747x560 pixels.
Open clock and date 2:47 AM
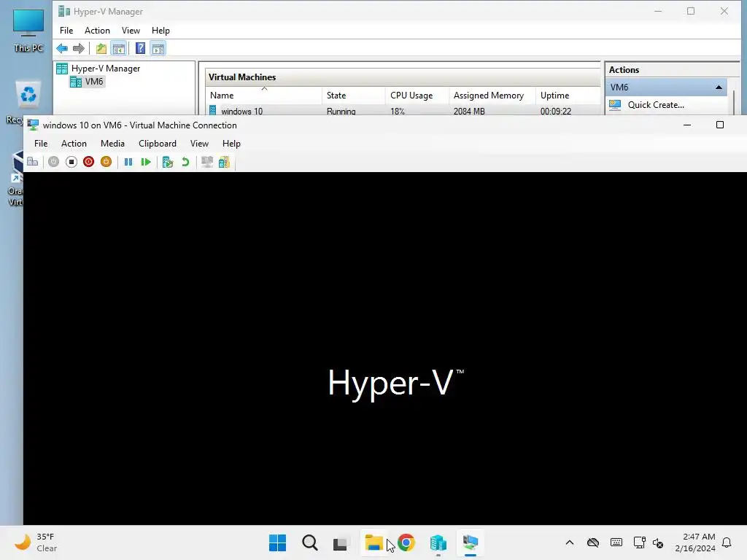[x=695, y=542]
